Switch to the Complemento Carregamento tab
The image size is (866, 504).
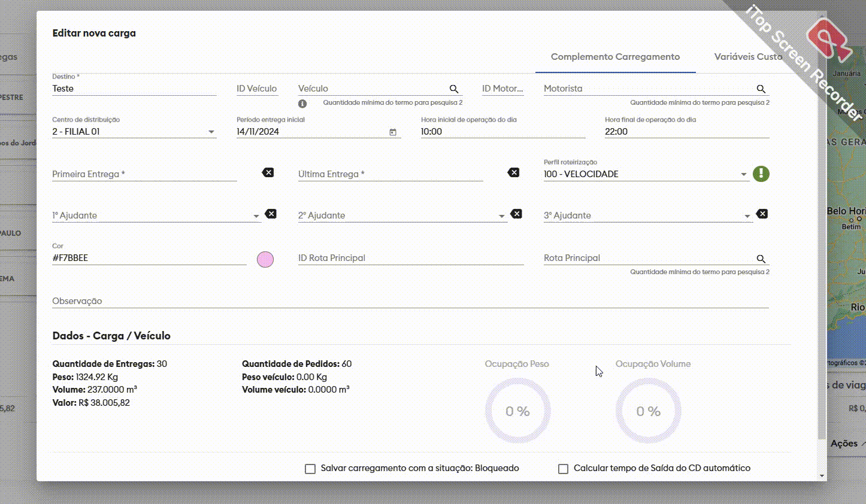[x=615, y=57]
